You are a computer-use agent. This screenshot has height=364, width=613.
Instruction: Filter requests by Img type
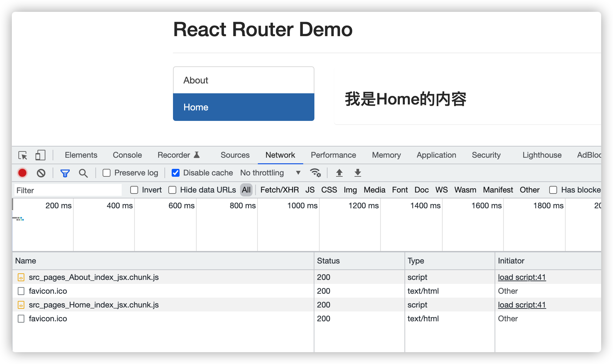[x=350, y=190]
